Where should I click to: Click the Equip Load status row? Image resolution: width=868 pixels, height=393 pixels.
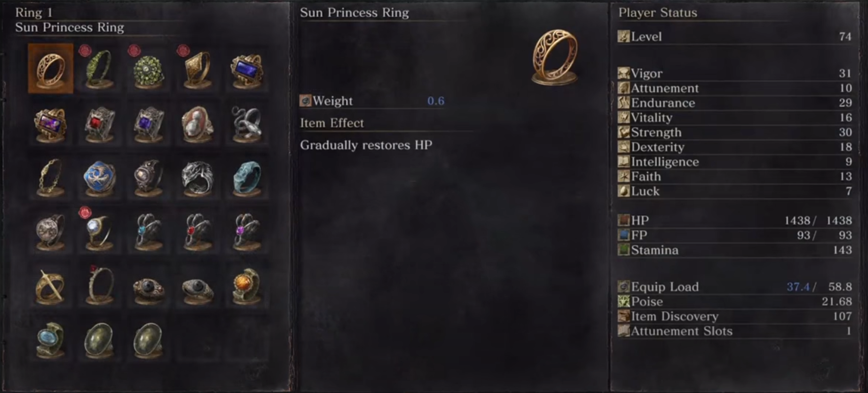point(735,287)
